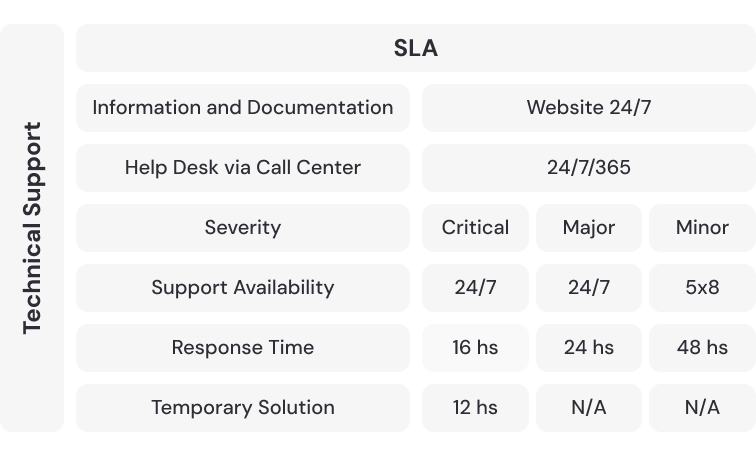Select the Website 24/7 cell
The image size is (756, 456).
(588, 107)
